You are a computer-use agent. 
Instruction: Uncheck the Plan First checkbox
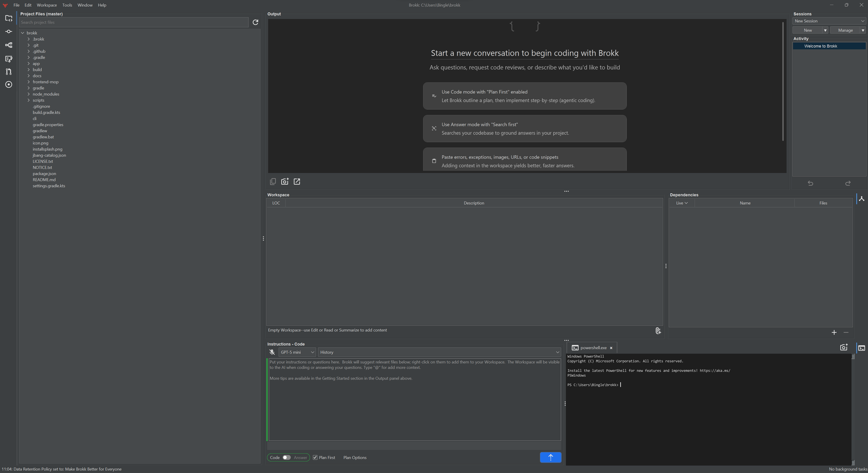tap(315, 457)
